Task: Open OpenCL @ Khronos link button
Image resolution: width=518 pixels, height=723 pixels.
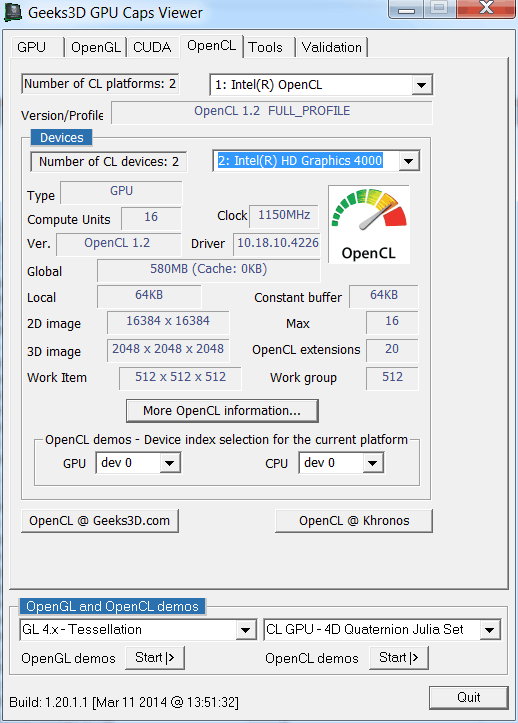Action: pyautogui.click(x=354, y=521)
